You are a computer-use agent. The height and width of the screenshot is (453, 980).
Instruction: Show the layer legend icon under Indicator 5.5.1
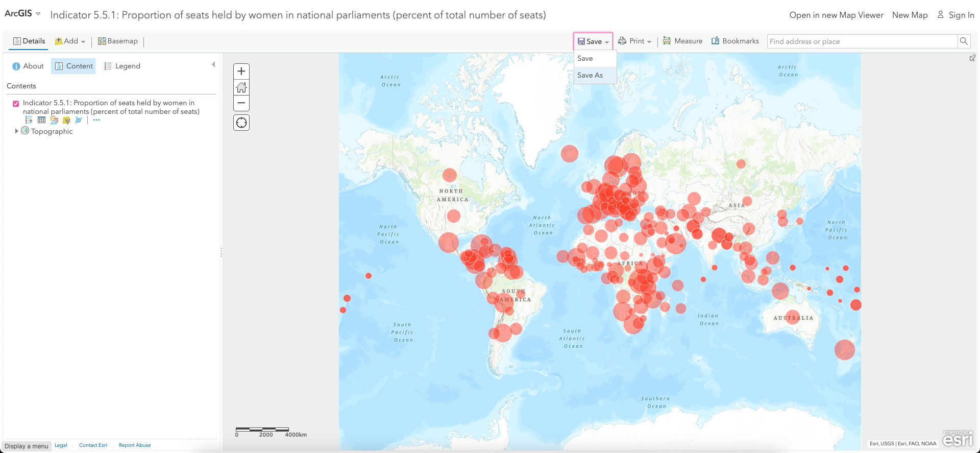coord(29,120)
